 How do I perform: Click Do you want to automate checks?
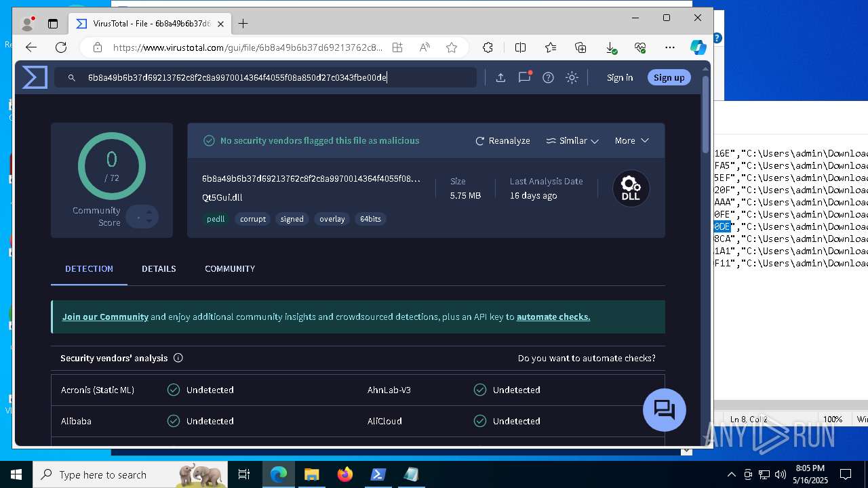click(x=587, y=358)
